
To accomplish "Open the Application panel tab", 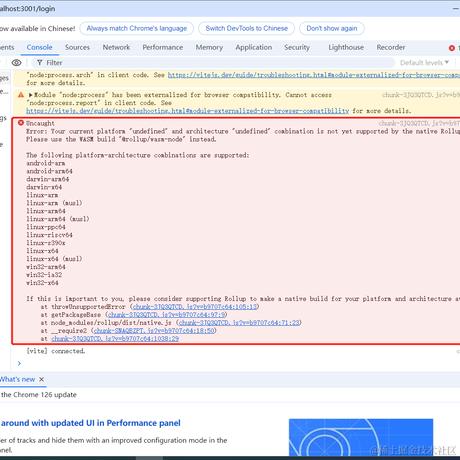I will 254,47.
